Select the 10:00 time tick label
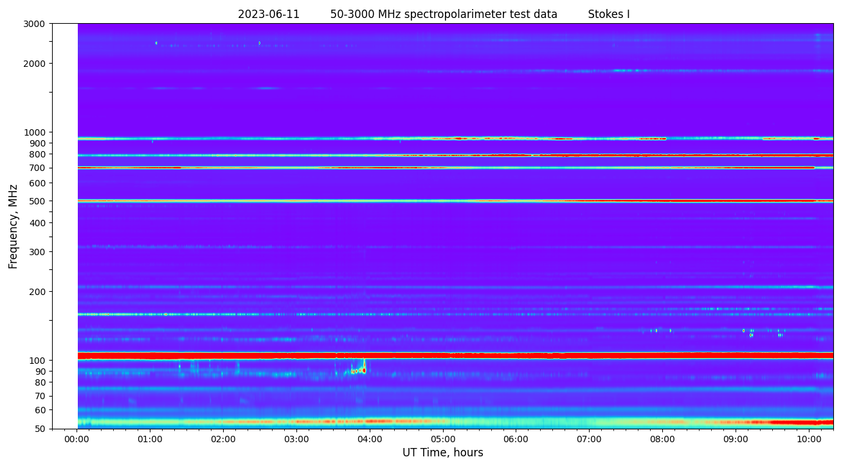This screenshot has width=868, height=466. coord(808,440)
